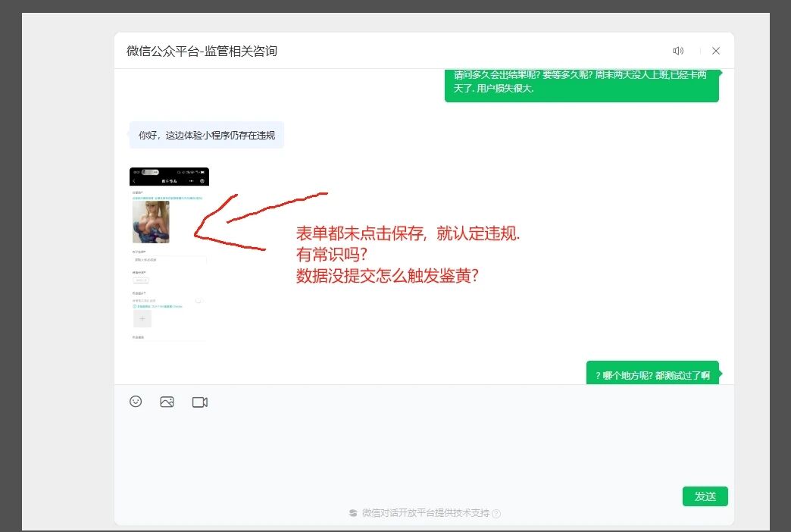Close the 监管相关咨询 chat window

click(x=716, y=51)
